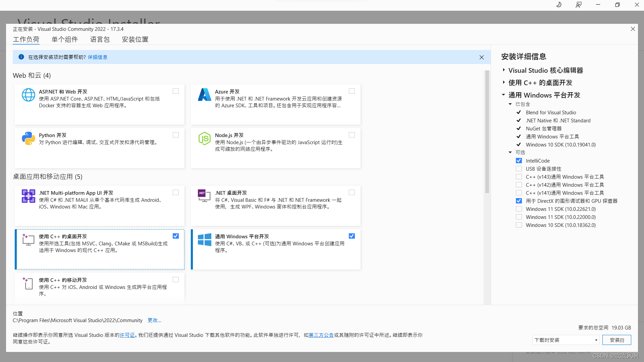Viewport: 644px width, 362px height.
Task: Check the Node.js 开发 workload
Action: tap(352, 135)
